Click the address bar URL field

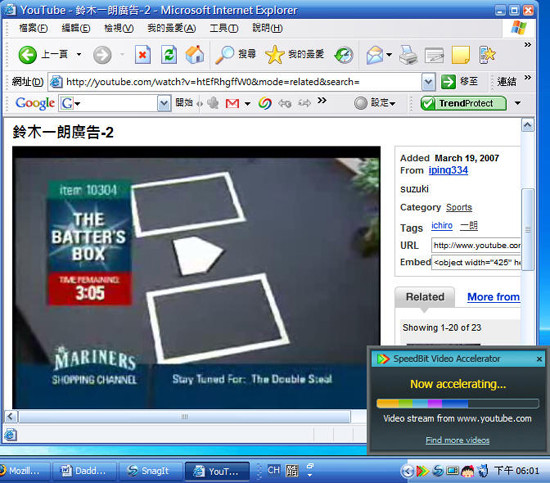click(x=235, y=82)
